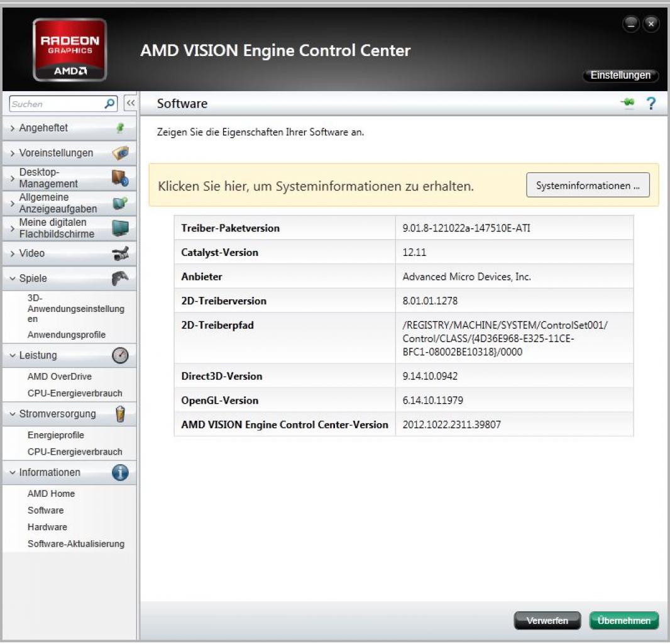
Task: Click the Treiber-Paketversion label
Action: point(230,228)
